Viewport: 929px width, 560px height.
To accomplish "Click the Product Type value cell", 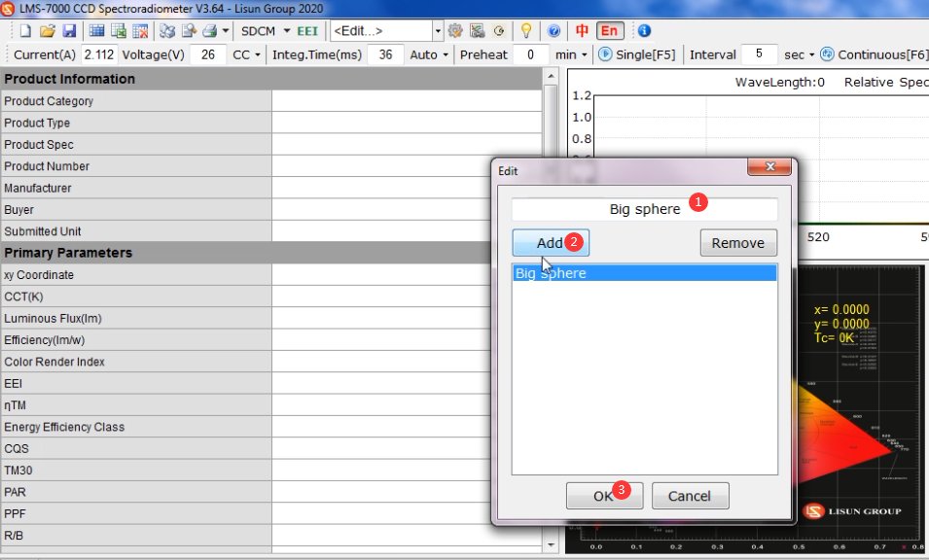I will coord(407,122).
